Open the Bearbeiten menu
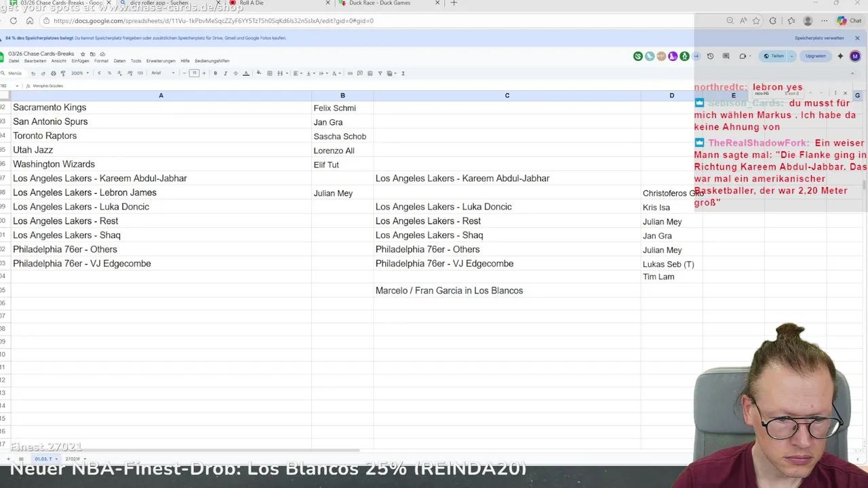This screenshot has width=868, height=488. click(x=35, y=61)
